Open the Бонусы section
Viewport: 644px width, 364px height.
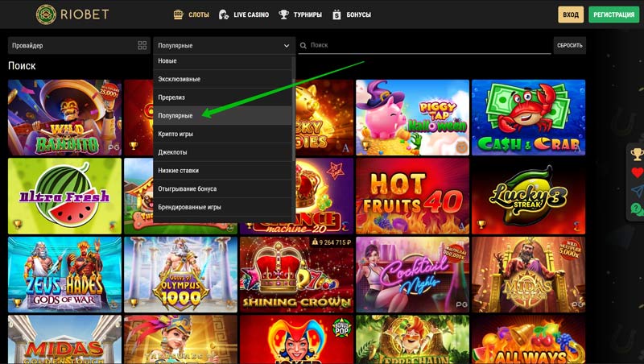pyautogui.click(x=353, y=14)
